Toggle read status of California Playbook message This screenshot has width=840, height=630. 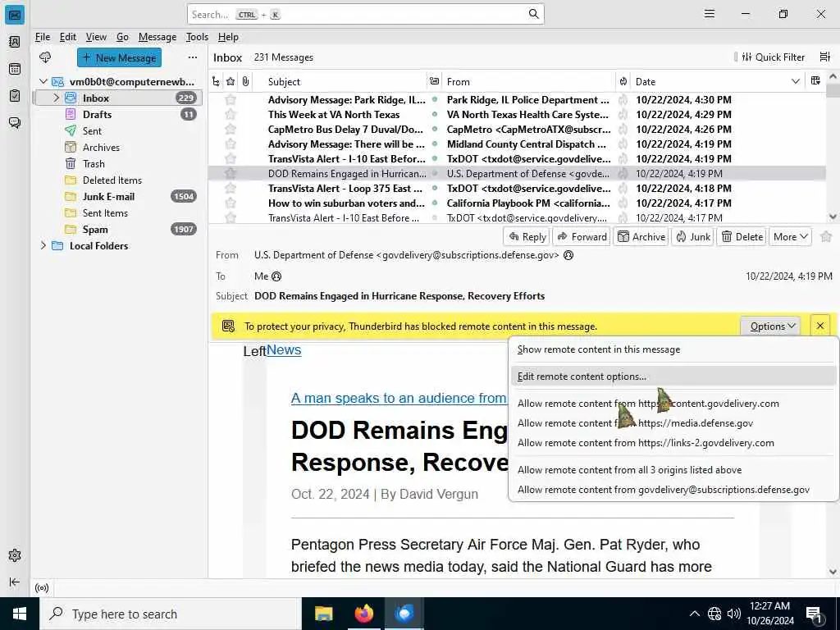pos(435,203)
